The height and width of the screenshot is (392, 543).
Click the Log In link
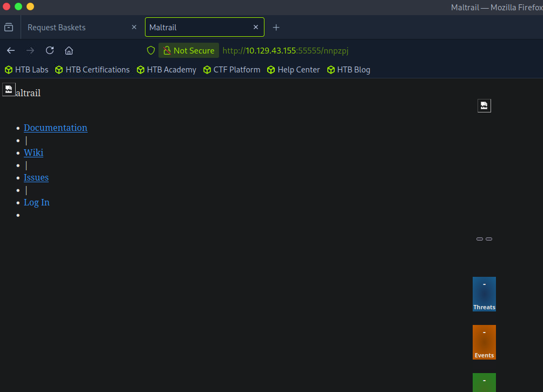pos(37,202)
